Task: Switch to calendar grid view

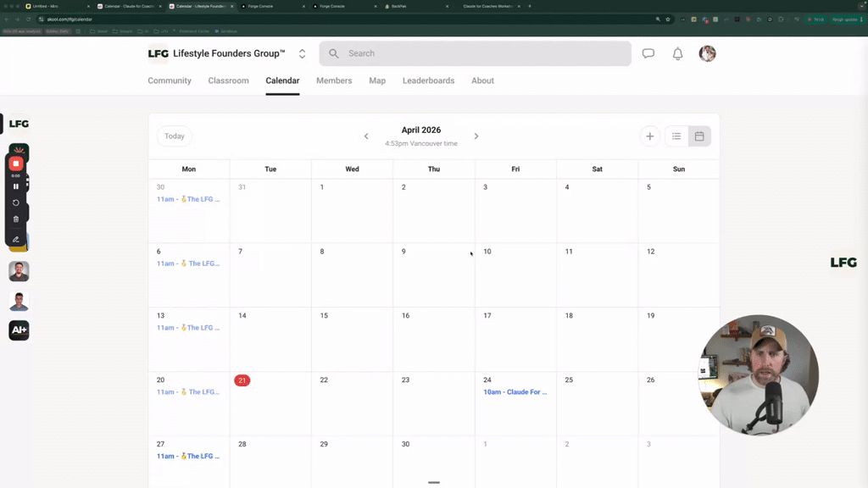Action: pyautogui.click(x=699, y=136)
